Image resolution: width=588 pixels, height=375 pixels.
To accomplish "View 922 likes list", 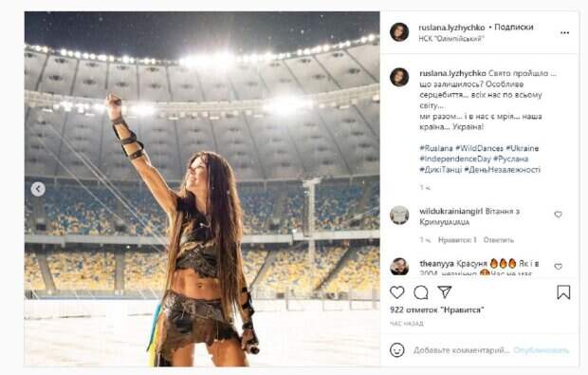I will click(x=437, y=310).
